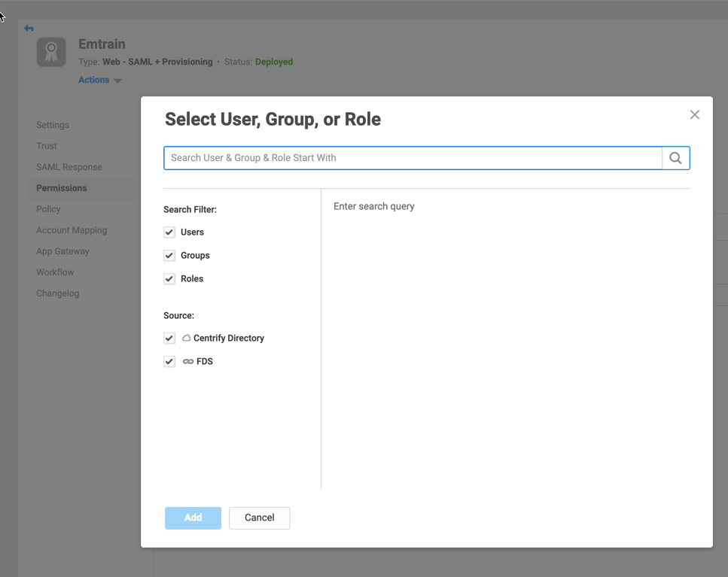
Task: Click the blue back arrow icon
Action: [x=29, y=29]
